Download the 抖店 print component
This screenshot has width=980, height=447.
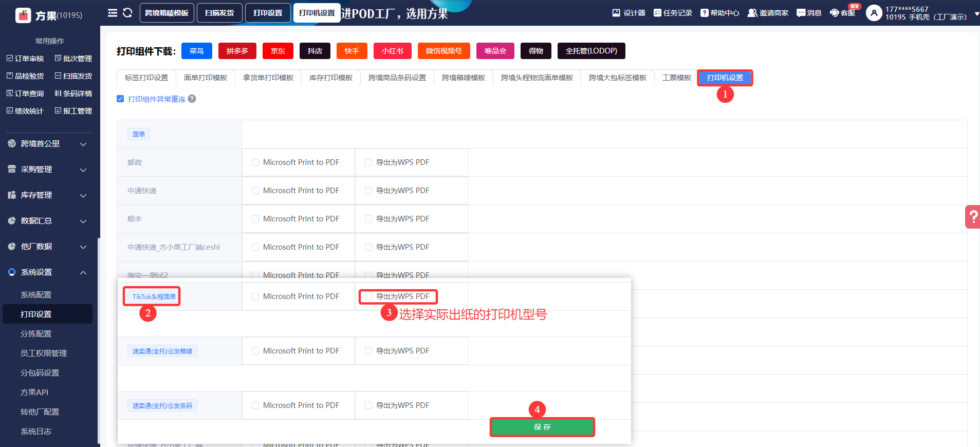[x=315, y=51]
